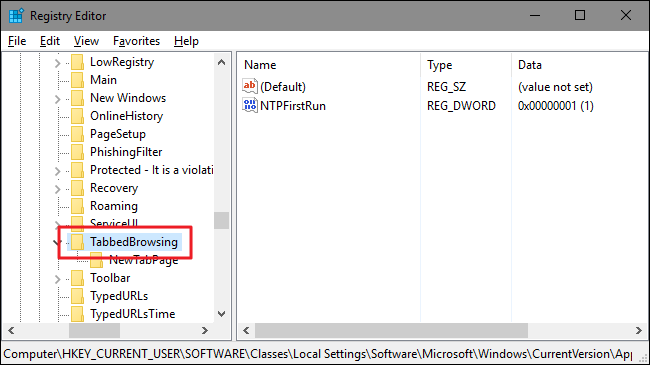The height and width of the screenshot is (365, 650).
Task: Click the Registry Editor app icon
Action: 16,16
